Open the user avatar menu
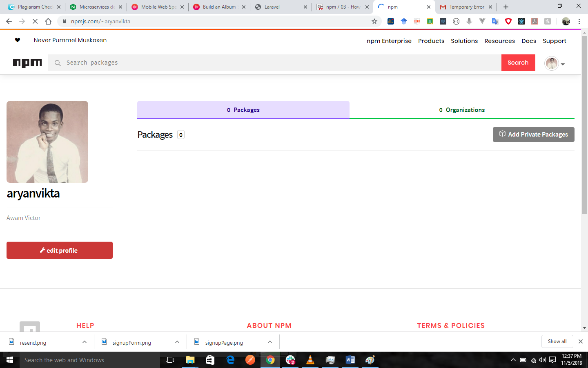The width and height of the screenshot is (588, 368). coord(555,63)
